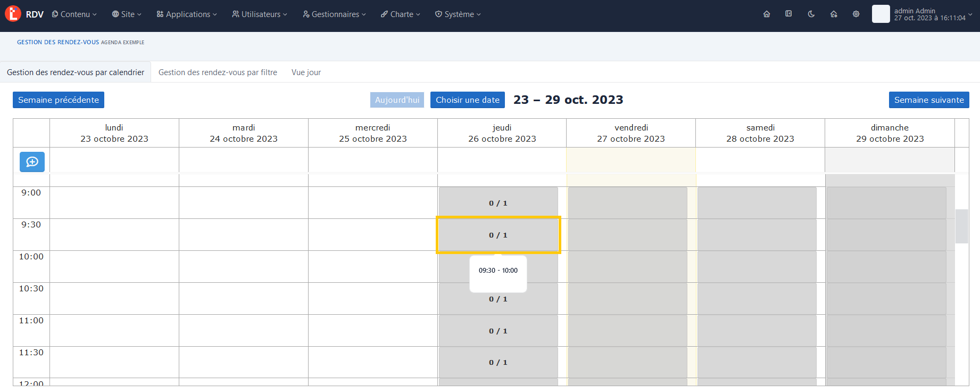This screenshot has height=392, width=980.
Task: Select Thursday's 9:00 slot showing 0 / 1
Action: click(x=498, y=203)
